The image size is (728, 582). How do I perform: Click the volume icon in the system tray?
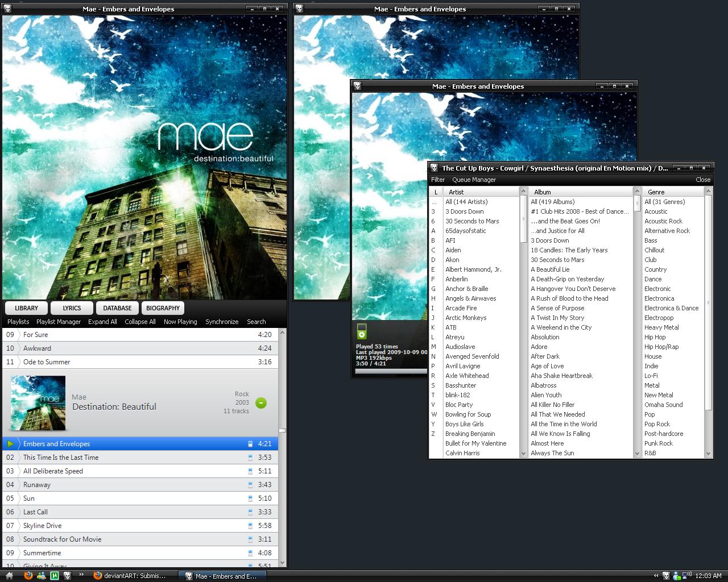[x=687, y=576]
